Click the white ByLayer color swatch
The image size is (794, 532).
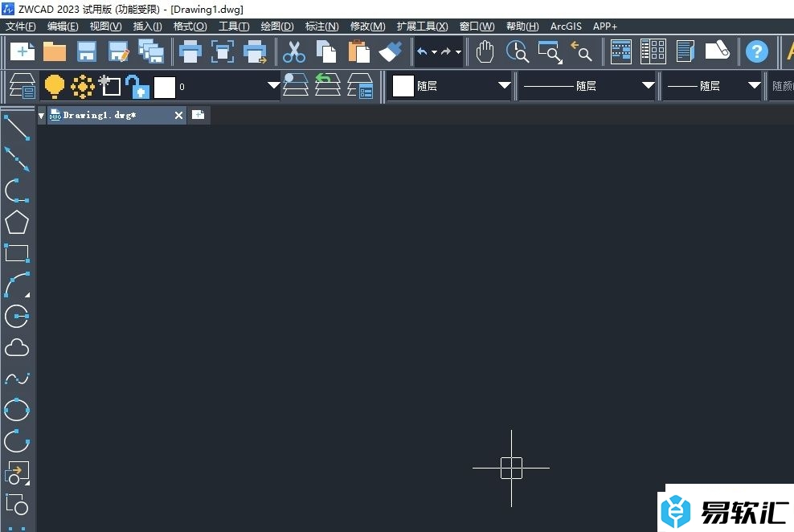tap(403, 86)
